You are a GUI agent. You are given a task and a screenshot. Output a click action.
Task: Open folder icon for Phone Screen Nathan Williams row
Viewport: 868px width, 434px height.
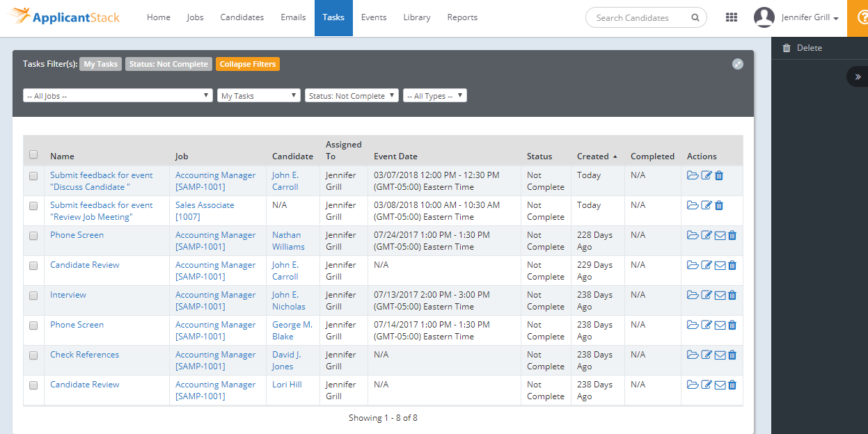point(692,236)
